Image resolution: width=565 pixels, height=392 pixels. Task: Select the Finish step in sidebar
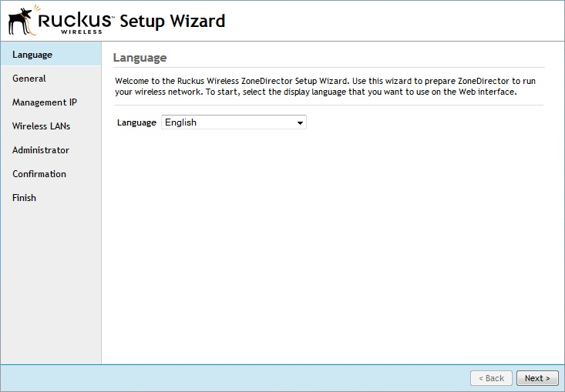pos(51,198)
